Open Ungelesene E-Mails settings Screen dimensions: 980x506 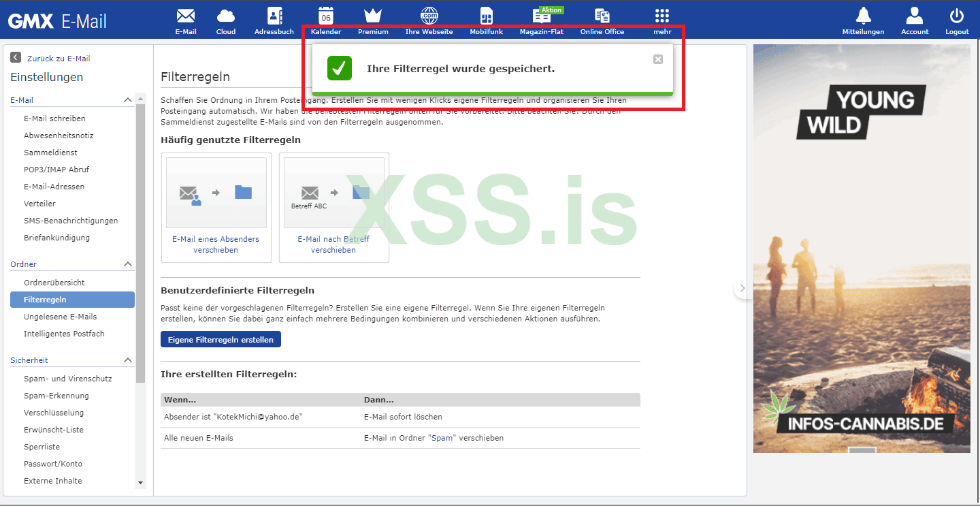[60, 317]
